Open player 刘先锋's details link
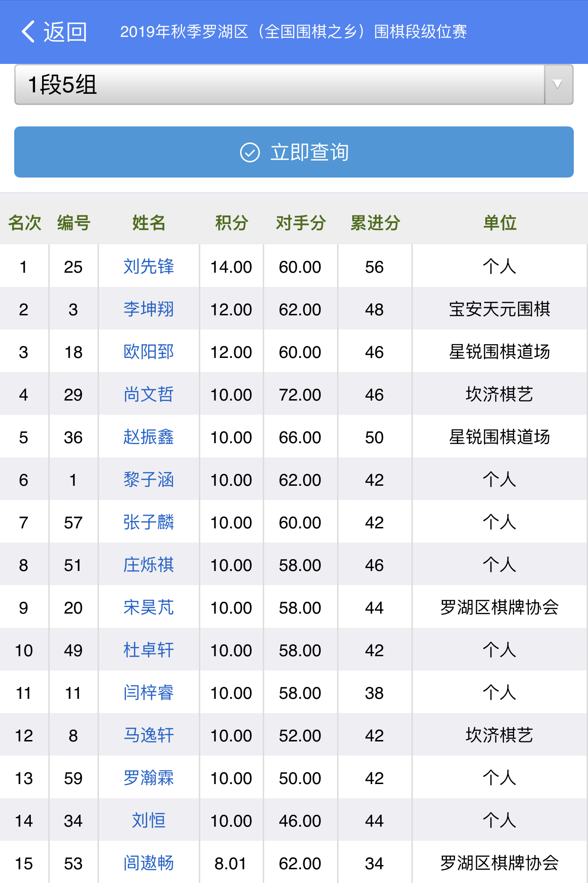This screenshot has width=588, height=883. coord(149,267)
